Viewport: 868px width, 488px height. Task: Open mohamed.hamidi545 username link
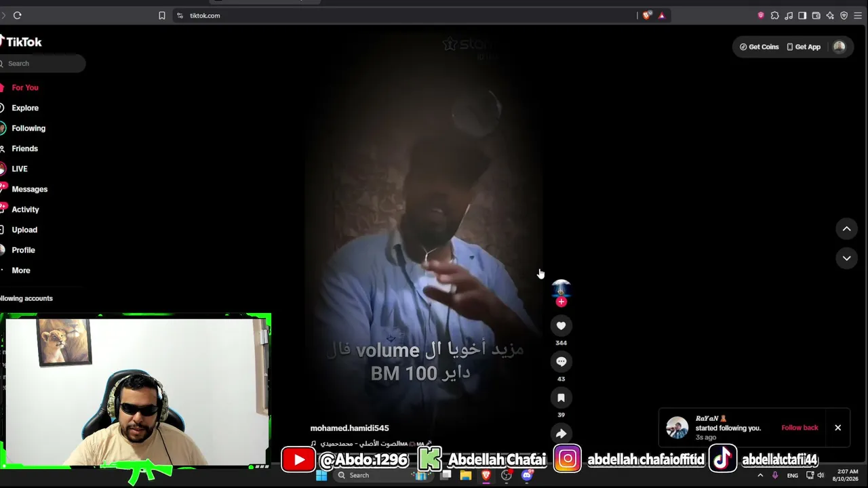349,428
